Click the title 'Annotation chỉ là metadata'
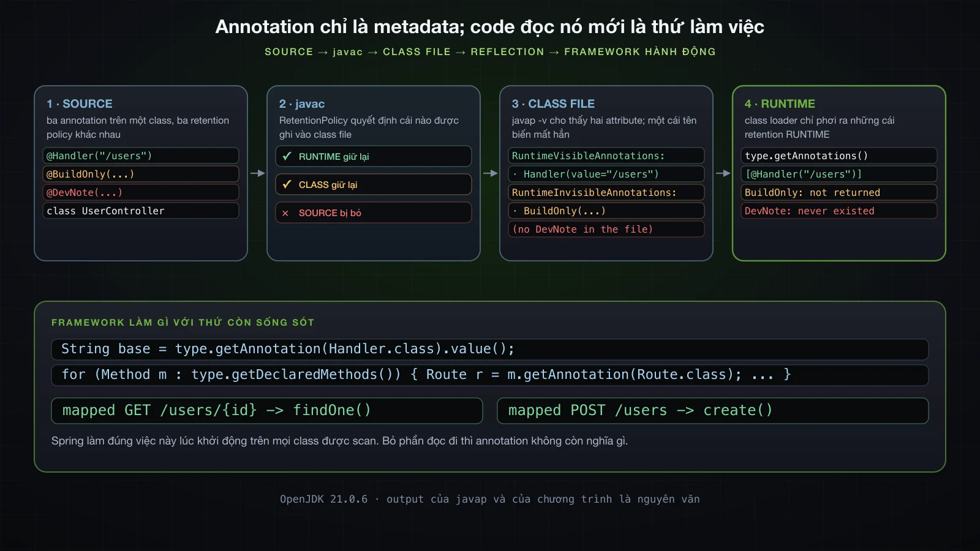The width and height of the screenshot is (980, 551). [x=490, y=26]
